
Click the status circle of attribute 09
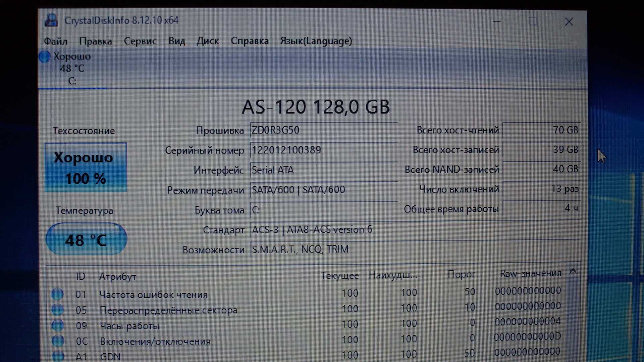[x=58, y=325]
